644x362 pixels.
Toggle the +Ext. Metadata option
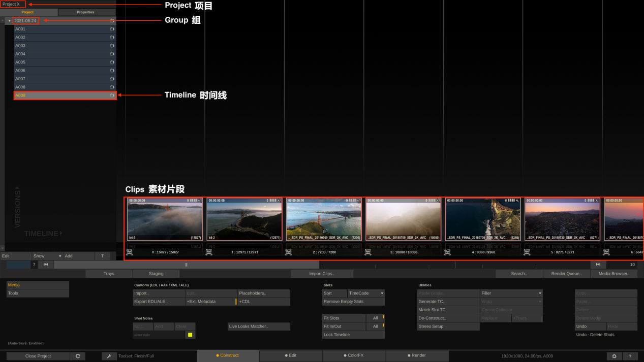pos(211,302)
